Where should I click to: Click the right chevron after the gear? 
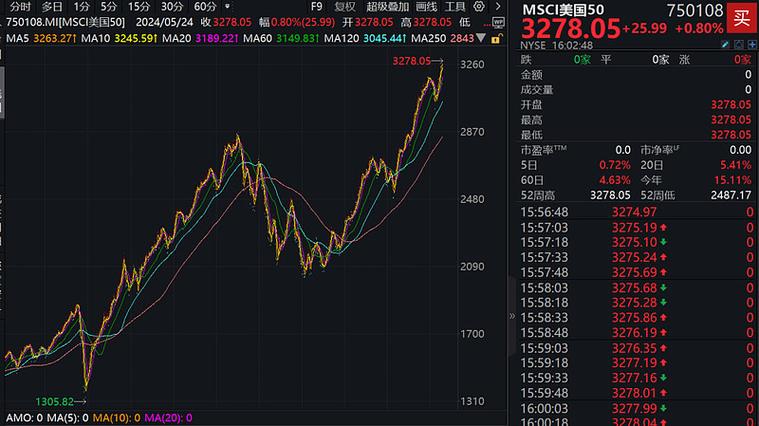pyautogui.click(x=498, y=6)
